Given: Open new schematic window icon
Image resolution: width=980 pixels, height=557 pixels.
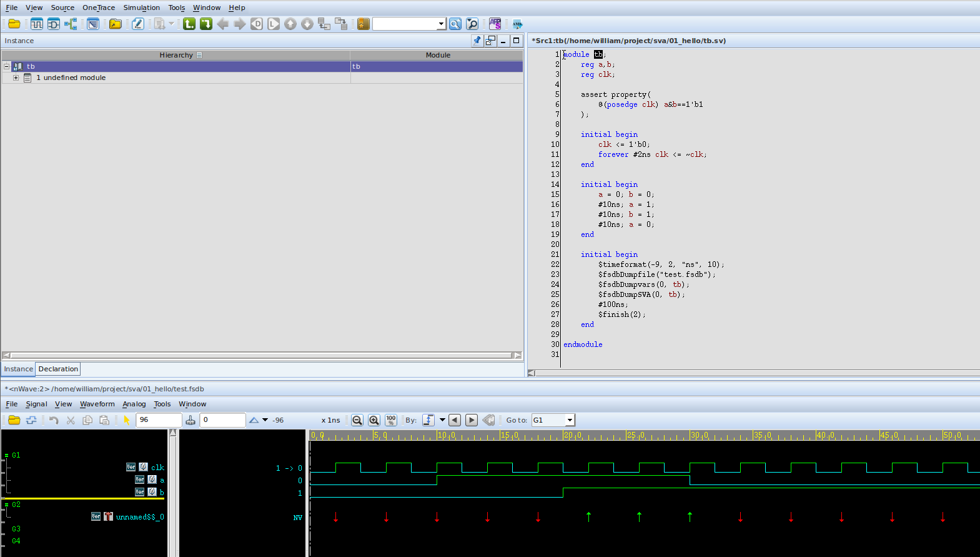Looking at the screenshot, I should click(x=54, y=24).
